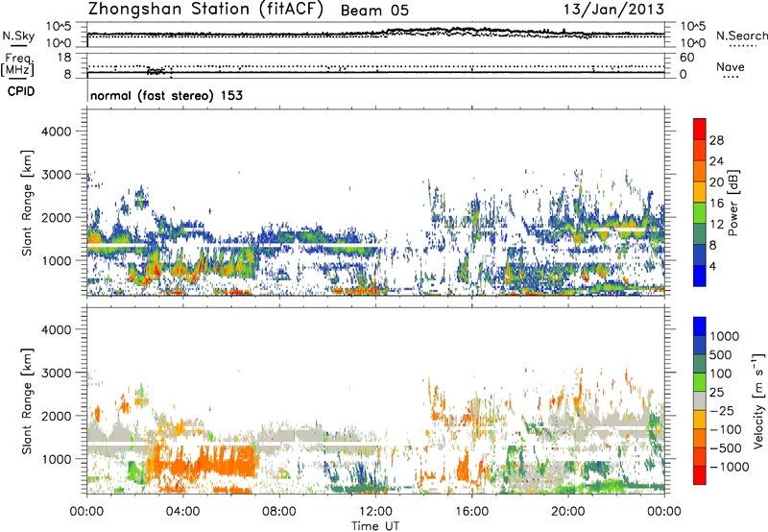Click the '3000' range tick of the velocity panel
768x532 pixels.
pyautogui.click(x=56, y=373)
